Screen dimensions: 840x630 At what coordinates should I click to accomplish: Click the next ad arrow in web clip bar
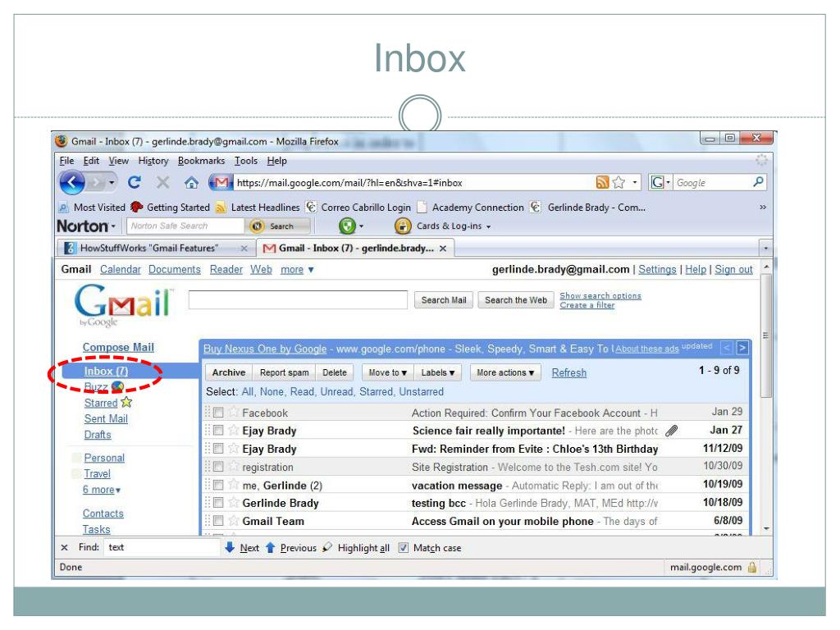(x=742, y=348)
